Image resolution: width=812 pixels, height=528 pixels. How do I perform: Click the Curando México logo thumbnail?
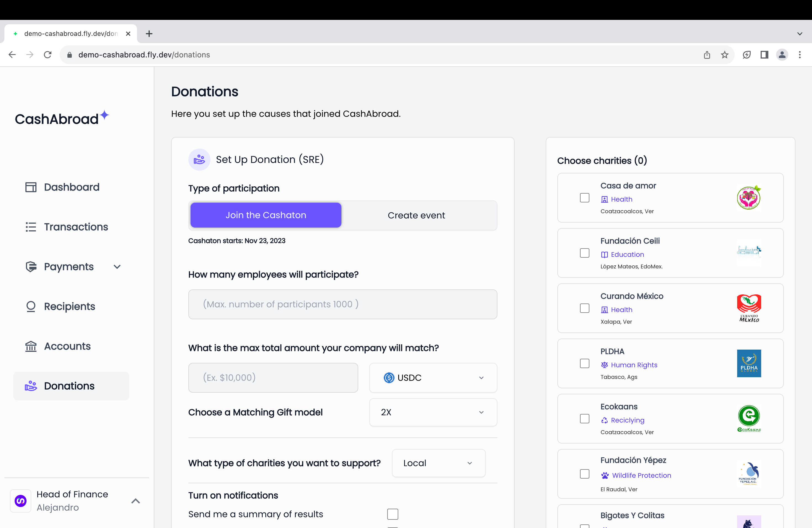point(748,308)
